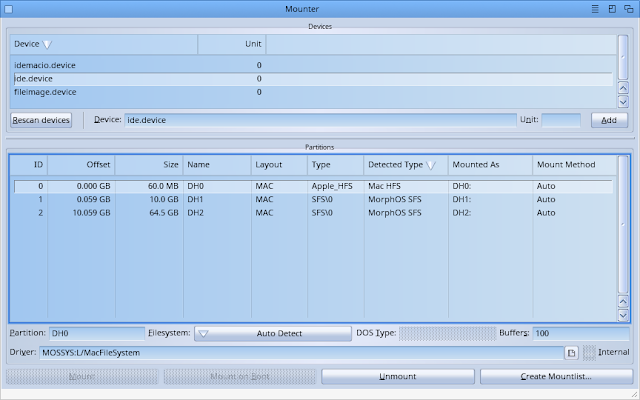Screen dimensions: 640x400
Task: Click the Mounted As column header
Action: (x=490, y=165)
